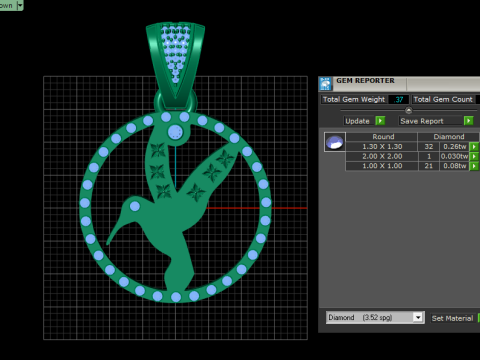The height and width of the screenshot is (360, 480).
Task: Click the Total Gem Weight value field
Action: 399,99
